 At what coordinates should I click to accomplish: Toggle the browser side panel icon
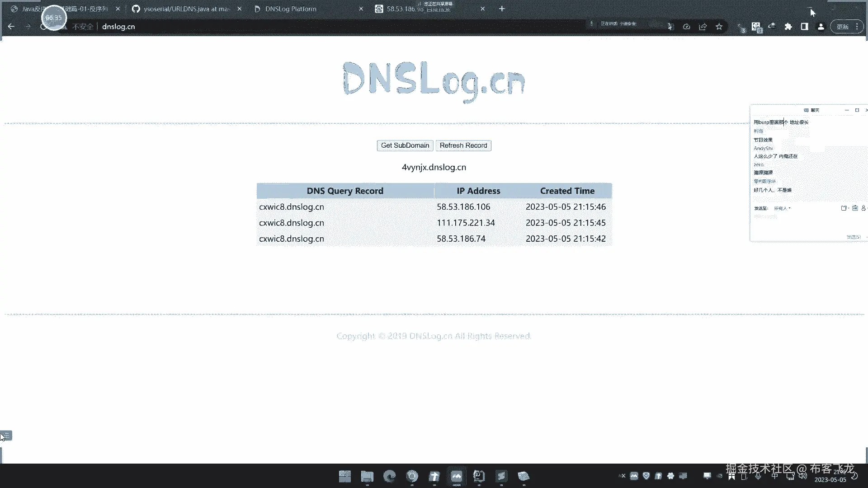[x=804, y=27]
